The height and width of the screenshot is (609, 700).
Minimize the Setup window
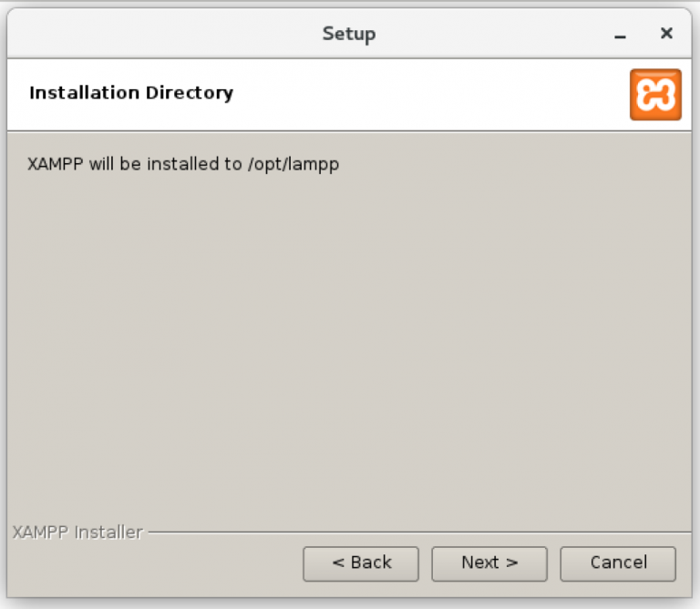620,35
